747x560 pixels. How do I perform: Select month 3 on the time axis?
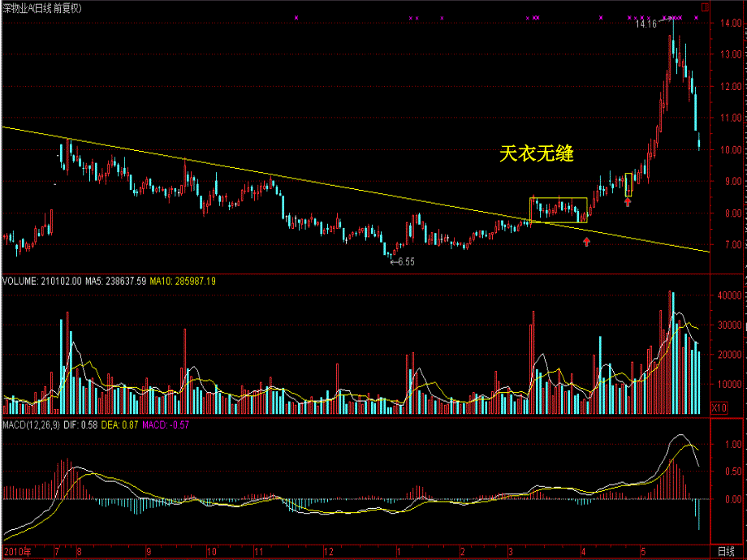tap(511, 553)
